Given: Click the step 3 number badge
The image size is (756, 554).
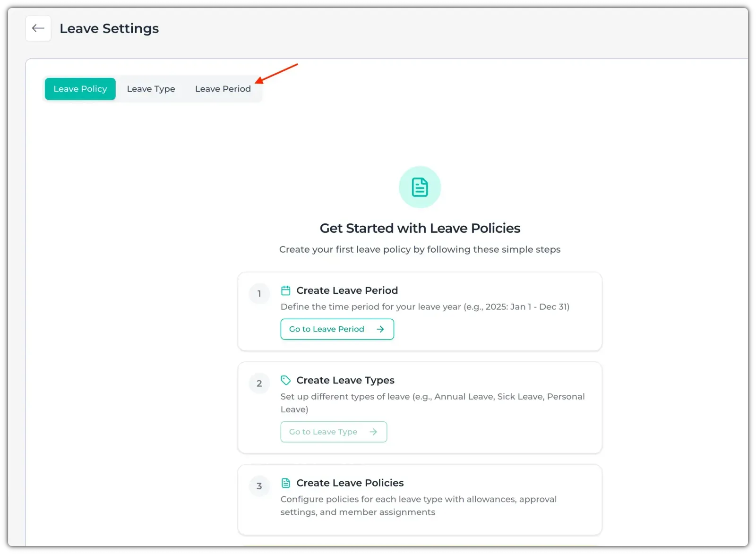Looking at the screenshot, I should tap(259, 486).
